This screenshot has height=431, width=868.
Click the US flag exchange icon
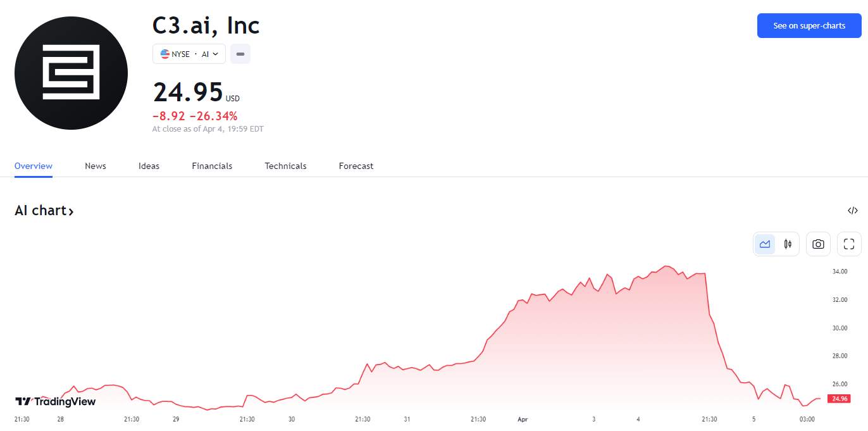[164, 54]
